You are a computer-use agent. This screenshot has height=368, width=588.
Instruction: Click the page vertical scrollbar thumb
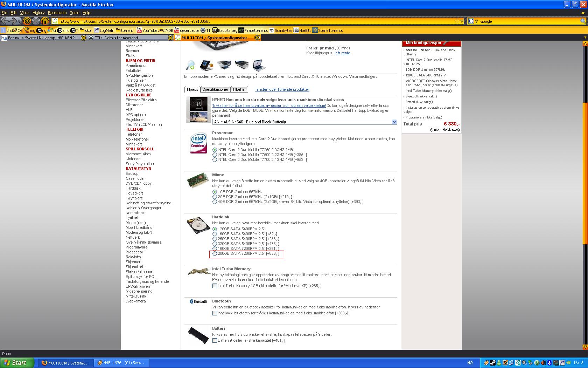[x=585, y=174]
